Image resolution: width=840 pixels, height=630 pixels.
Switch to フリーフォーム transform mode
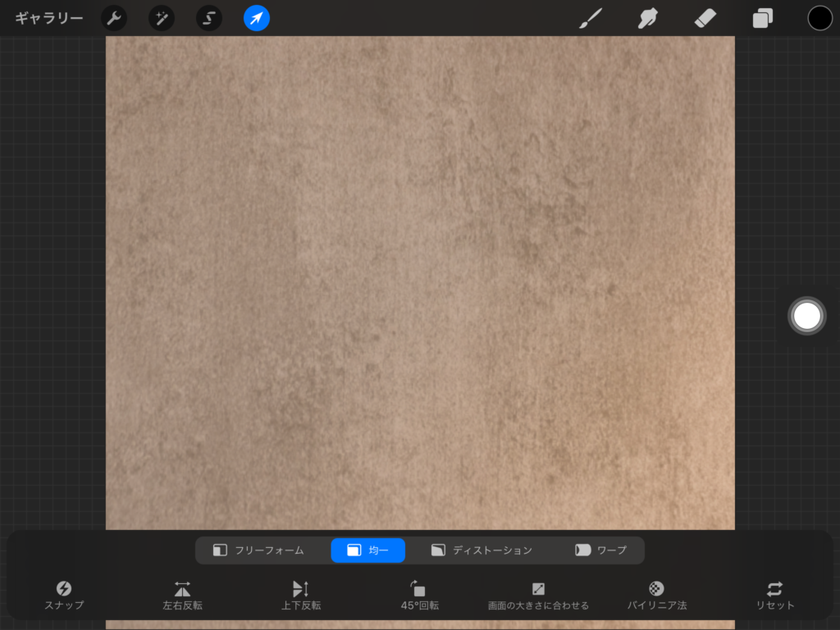click(258, 550)
